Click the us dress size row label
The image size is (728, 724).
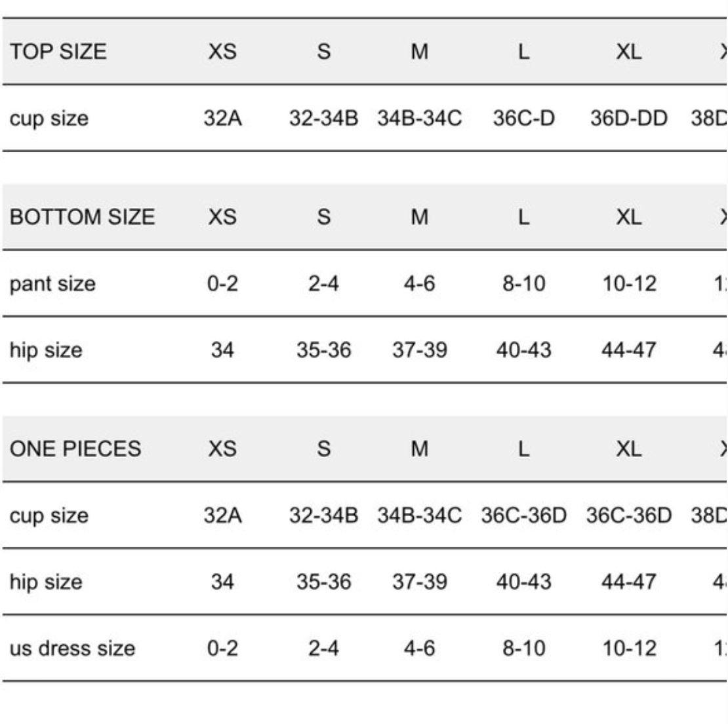[72, 649]
